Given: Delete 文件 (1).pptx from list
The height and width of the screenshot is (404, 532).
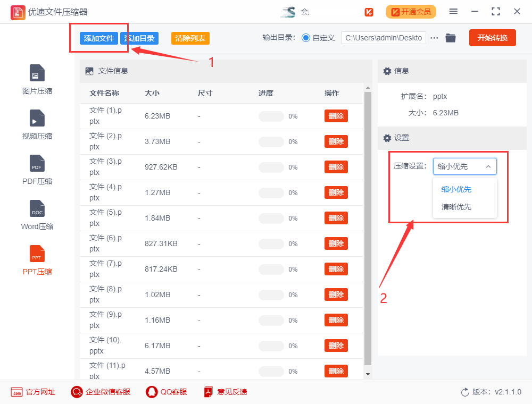Looking at the screenshot, I should coord(336,116).
